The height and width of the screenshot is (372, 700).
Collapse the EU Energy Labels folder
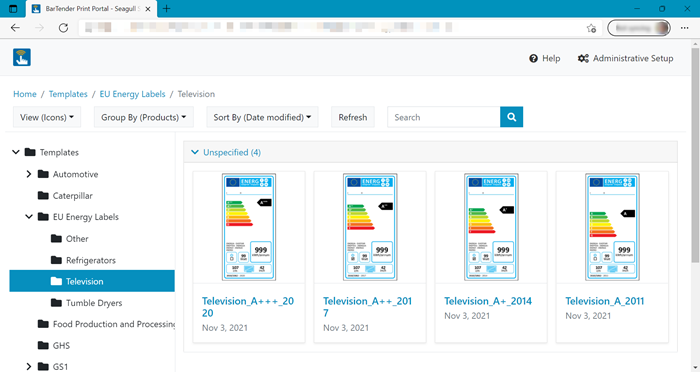coord(29,217)
